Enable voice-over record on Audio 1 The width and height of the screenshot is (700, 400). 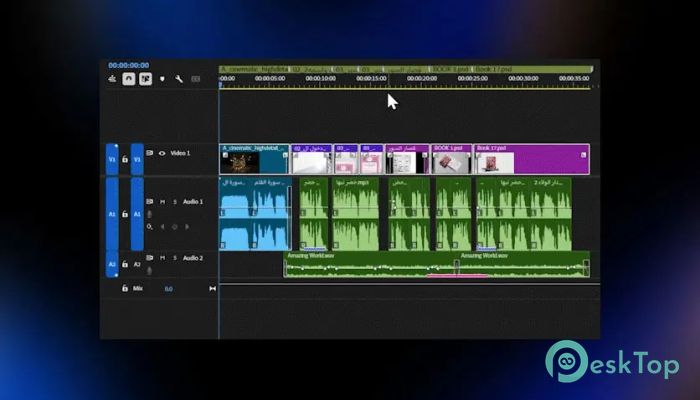point(150,215)
